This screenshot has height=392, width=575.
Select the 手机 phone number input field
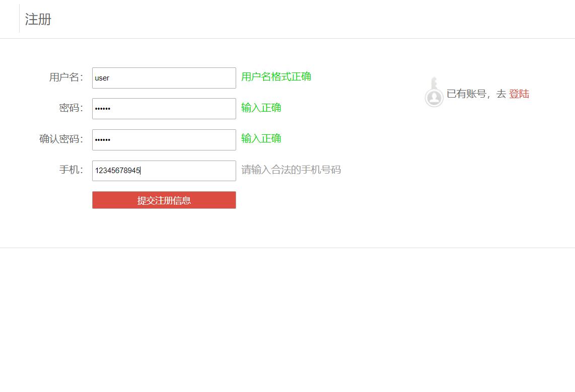164,171
